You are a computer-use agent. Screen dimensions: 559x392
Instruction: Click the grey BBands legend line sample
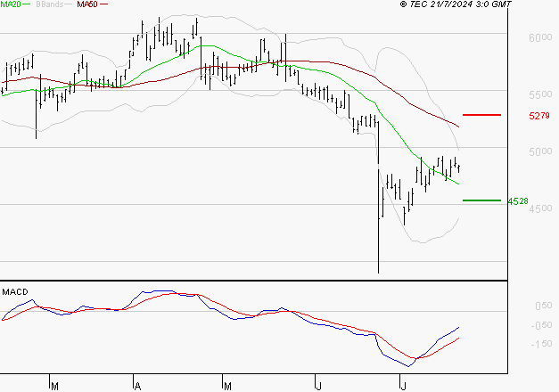click(x=70, y=4)
